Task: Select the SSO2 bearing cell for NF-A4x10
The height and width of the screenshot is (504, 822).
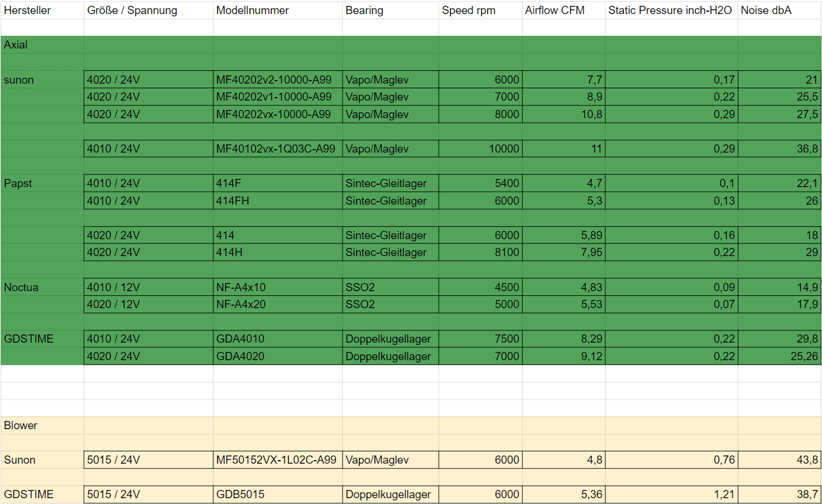Action: click(391, 287)
